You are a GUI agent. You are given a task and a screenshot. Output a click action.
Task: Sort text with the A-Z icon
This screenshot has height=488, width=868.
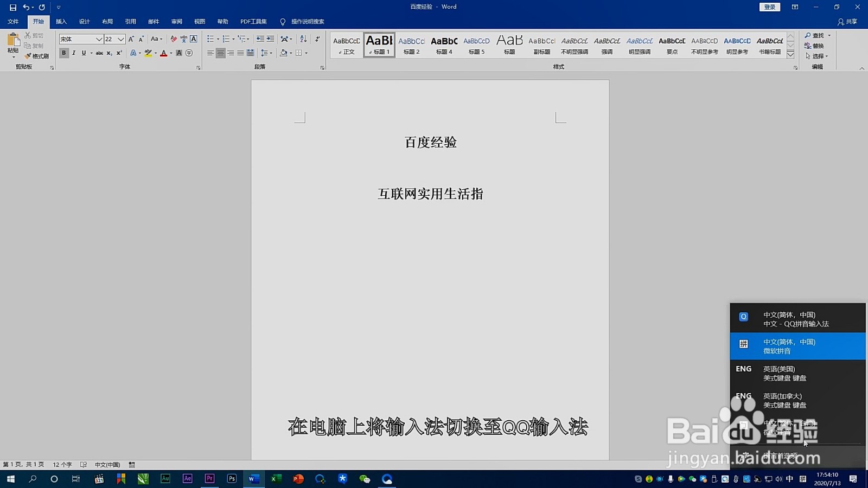[x=303, y=39]
